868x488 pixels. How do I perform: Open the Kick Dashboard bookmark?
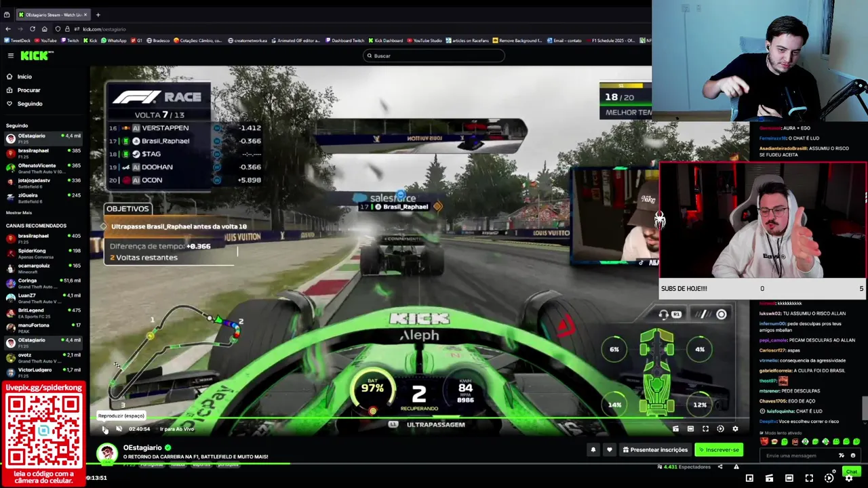pos(386,41)
